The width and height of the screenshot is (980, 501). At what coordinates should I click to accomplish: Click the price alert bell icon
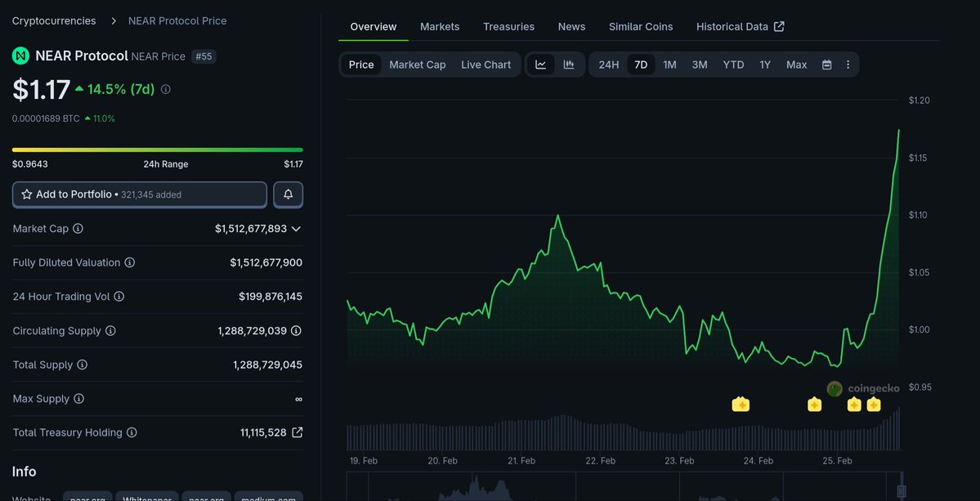coord(289,195)
